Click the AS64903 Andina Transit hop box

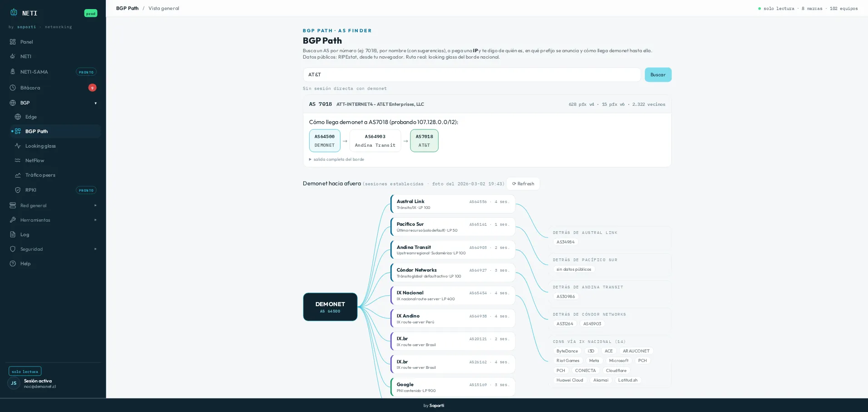pos(375,141)
